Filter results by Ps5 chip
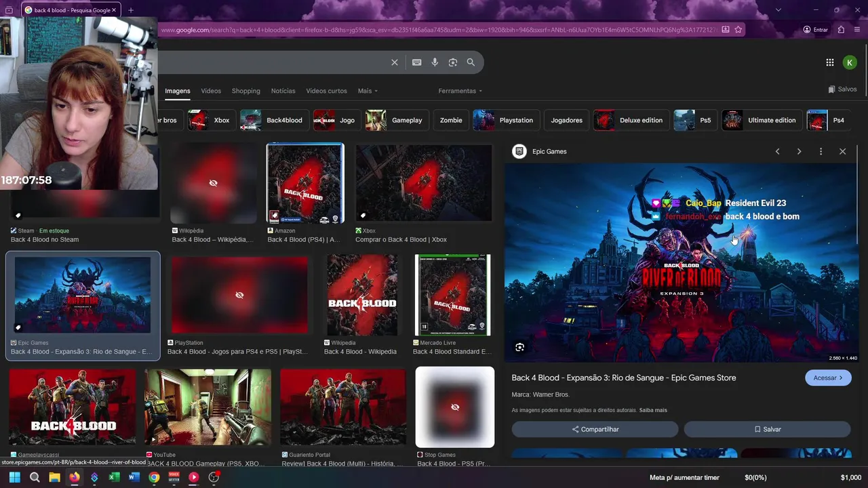The width and height of the screenshot is (868, 488). pyautogui.click(x=694, y=120)
